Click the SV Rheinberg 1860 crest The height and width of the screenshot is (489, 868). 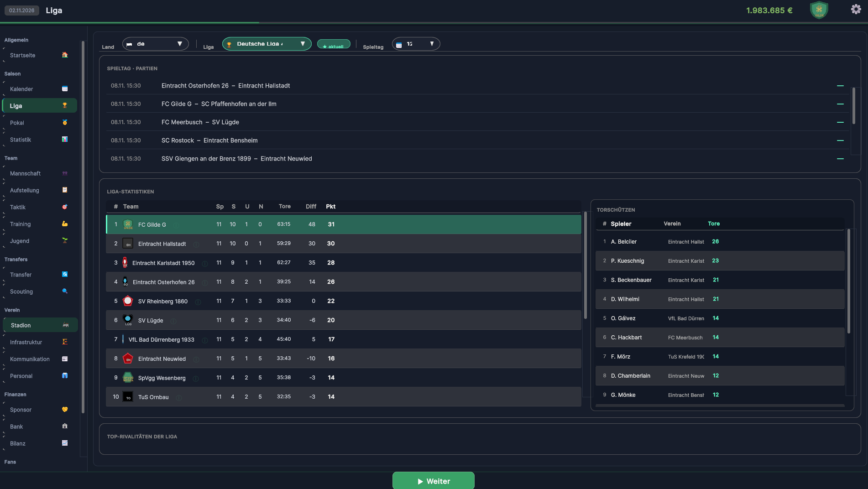click(128, 301)
